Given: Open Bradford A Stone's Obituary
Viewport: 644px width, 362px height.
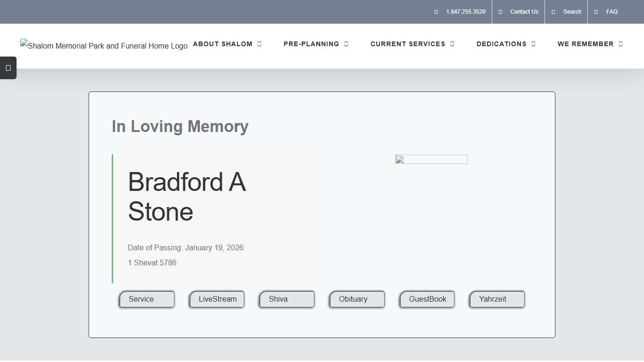Looking at the screenshot, I should [x=357, y=299].
